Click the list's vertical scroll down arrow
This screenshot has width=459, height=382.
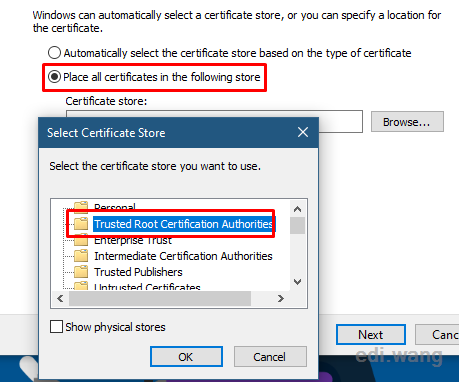pos(297,282)
